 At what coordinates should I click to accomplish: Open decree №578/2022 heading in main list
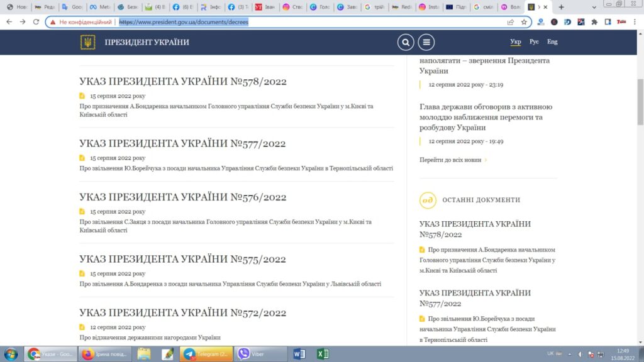pos(182,82)
